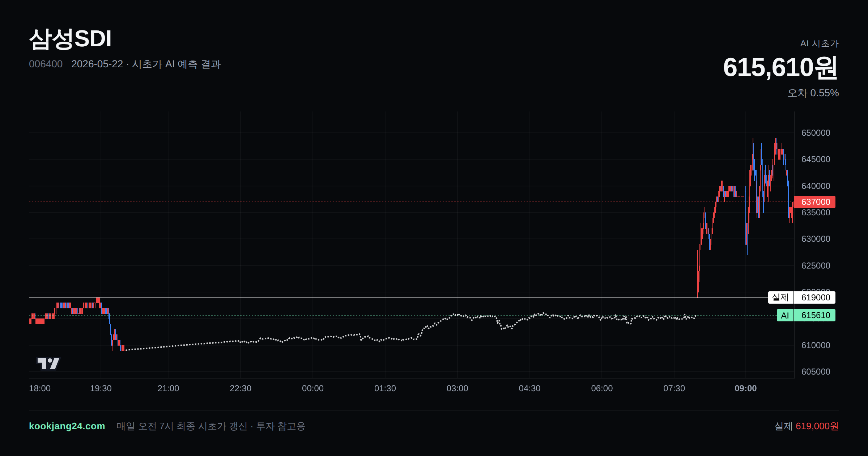Click the bold 09:00 time label
This screenshot has height=456, width=868.
[746, 388]
